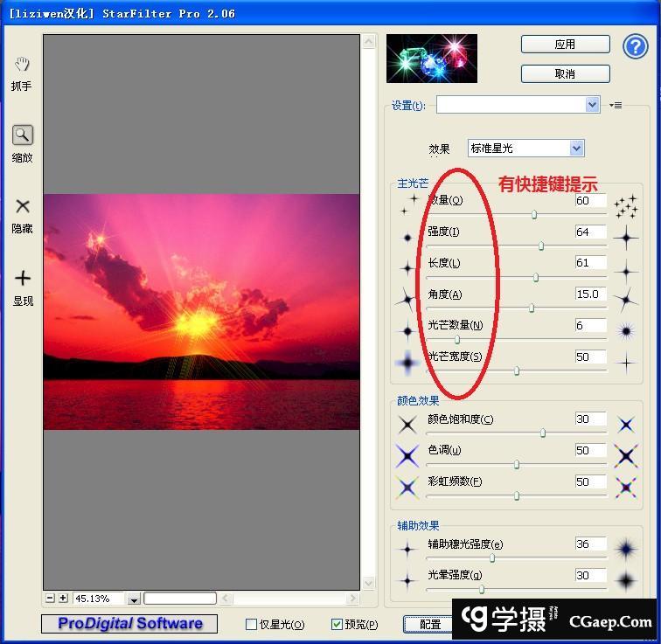Click the color saturation slider handle

click(543, 433)
